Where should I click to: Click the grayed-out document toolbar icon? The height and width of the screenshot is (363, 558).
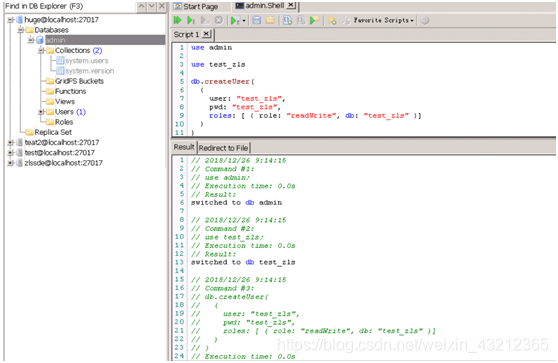301,20
